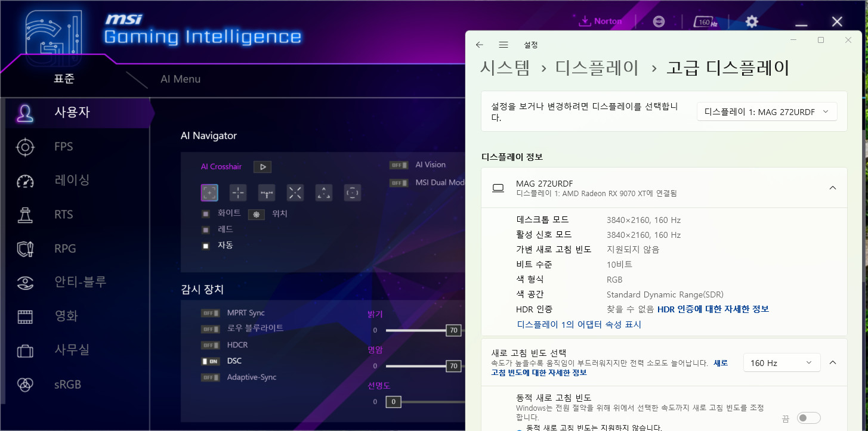Open Settings hamburger navigation menu

(x=503, y=45)
